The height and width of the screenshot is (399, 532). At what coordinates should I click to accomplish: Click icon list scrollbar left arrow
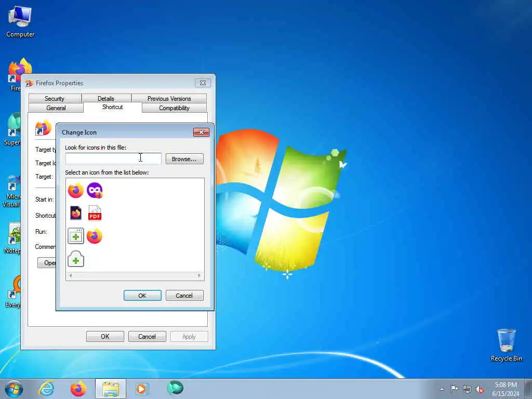(x=71, y=275)
